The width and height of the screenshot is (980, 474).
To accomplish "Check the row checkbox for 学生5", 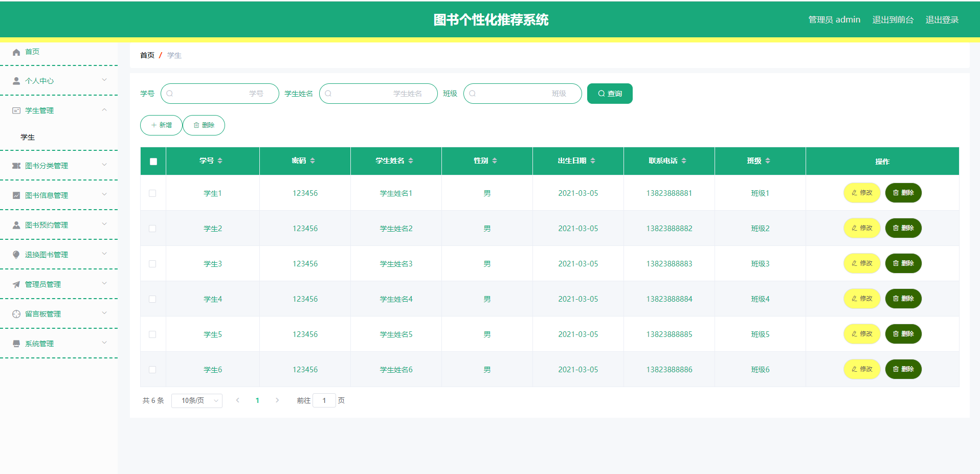I will tap(152, 334).
